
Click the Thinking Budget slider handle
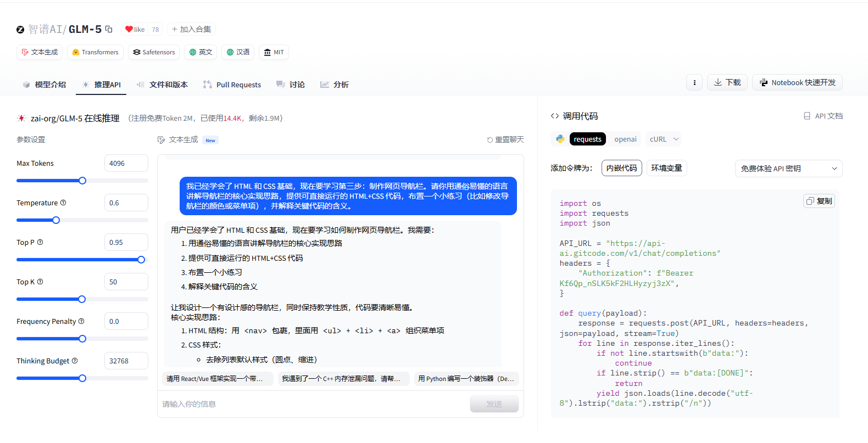(x=82, y=378)
